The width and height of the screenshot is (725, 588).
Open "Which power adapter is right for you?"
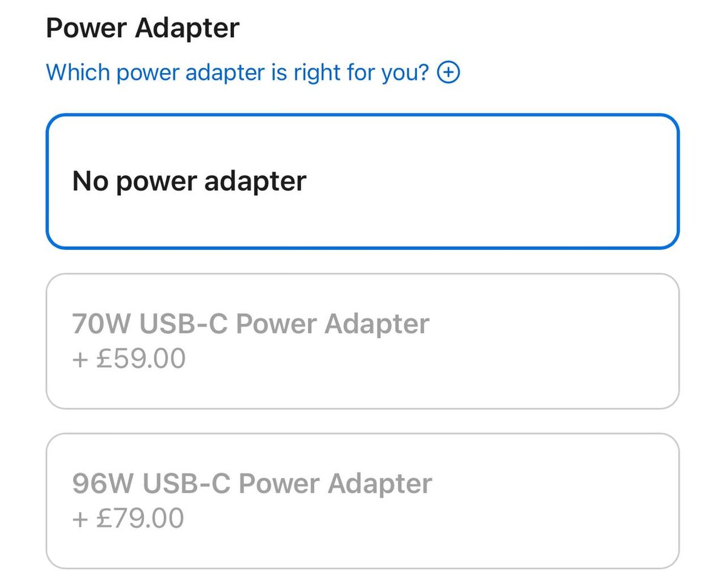coord(237,73)
